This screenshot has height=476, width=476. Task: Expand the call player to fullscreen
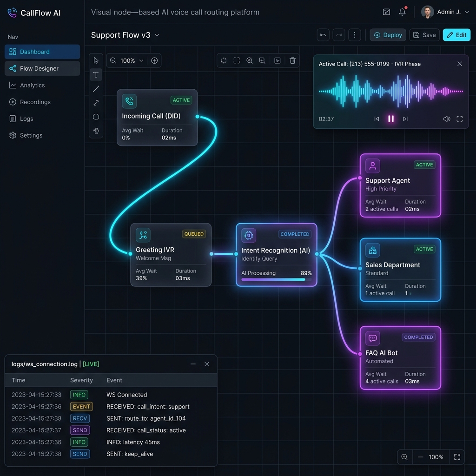(460, 119)
